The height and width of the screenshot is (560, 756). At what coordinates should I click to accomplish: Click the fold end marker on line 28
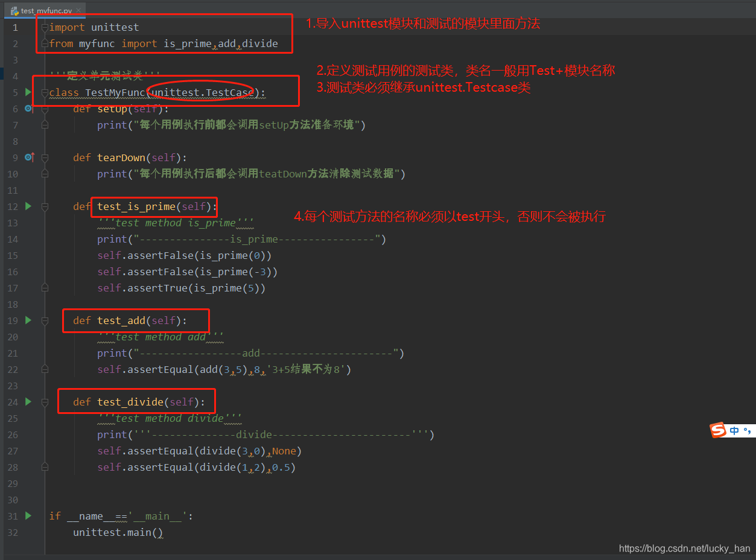click(45, 467)
